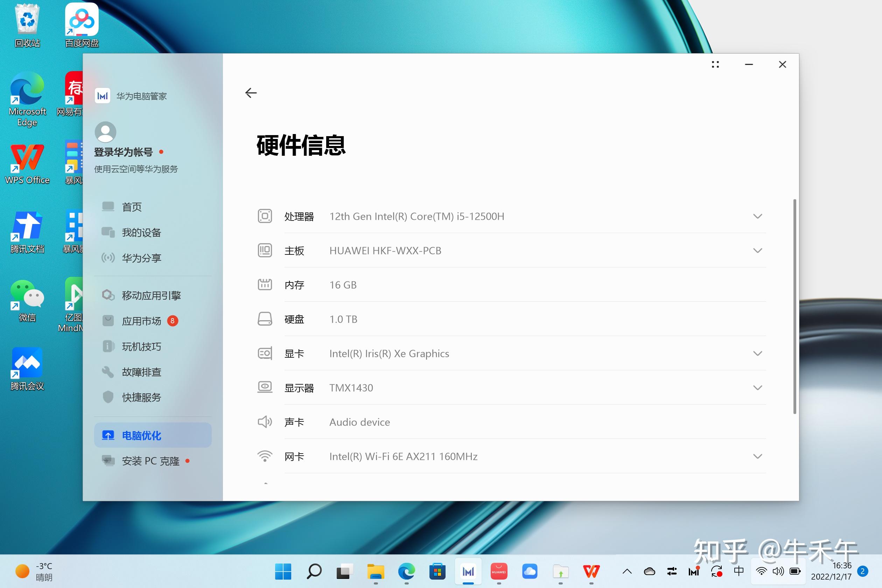
Task: Open the four-dot menu in title bar
Action: [x=715, y=64]
